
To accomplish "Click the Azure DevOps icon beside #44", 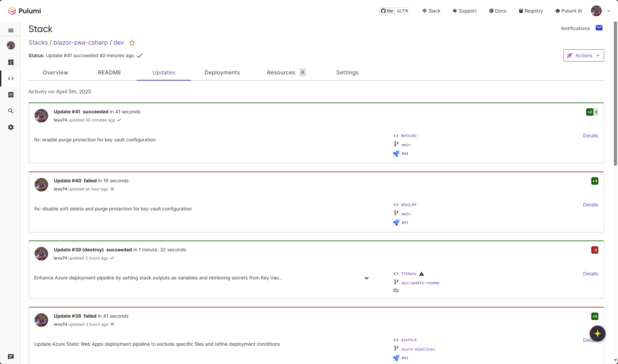I will tap(396, 154).
